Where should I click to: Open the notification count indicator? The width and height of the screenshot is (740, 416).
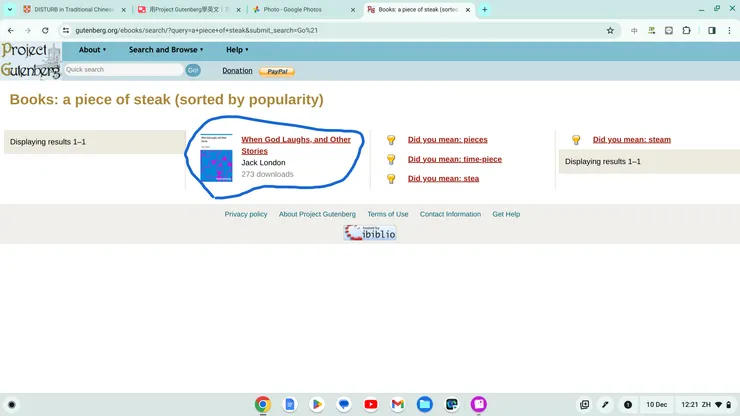628,405
